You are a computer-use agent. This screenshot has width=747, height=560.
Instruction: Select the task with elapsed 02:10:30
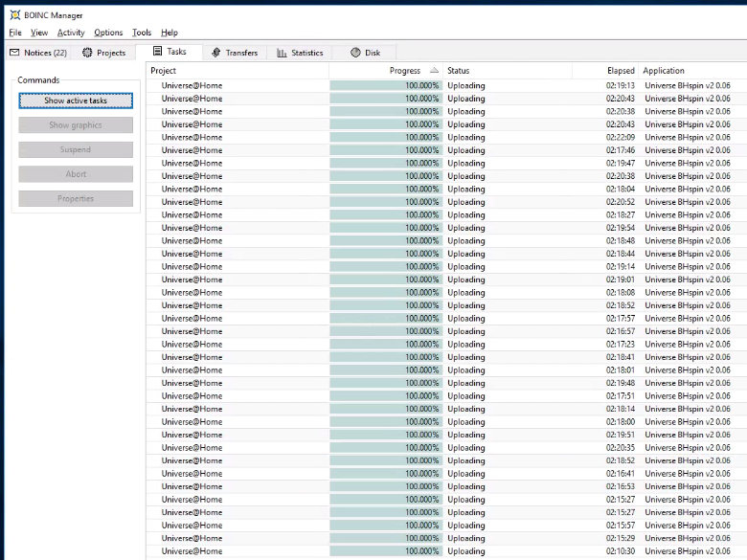click(446, 551)
